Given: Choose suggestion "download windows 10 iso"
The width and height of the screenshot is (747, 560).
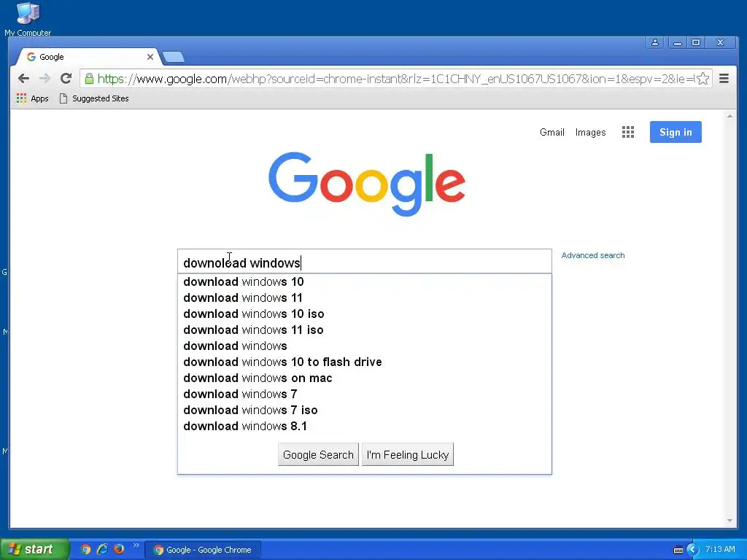Looking at the screenshot, I should [x=365, y=314].
